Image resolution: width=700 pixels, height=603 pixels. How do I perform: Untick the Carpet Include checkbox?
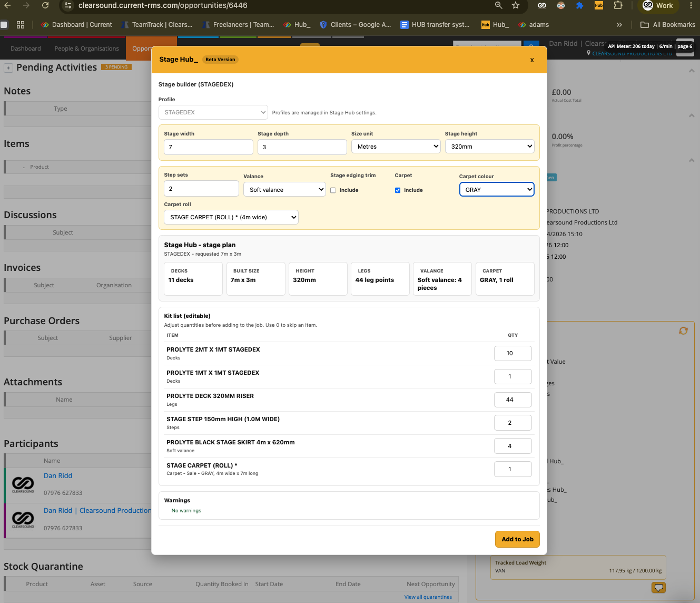[398, 190]
